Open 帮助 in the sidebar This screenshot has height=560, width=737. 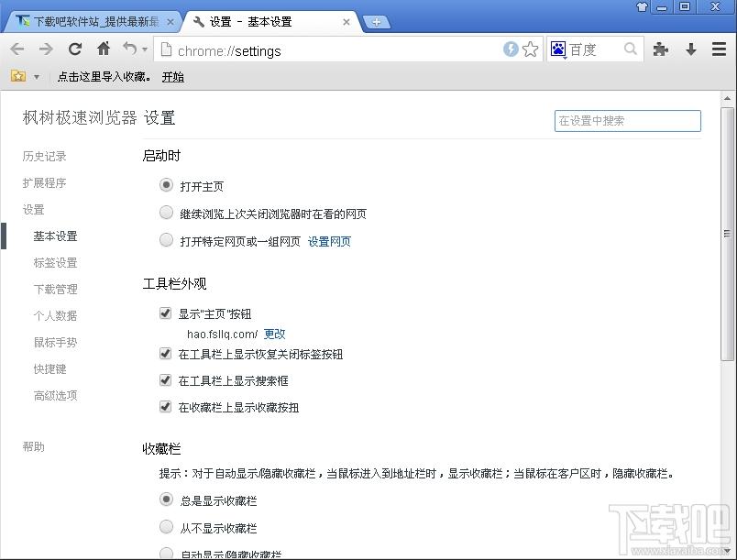click(33, 446)
